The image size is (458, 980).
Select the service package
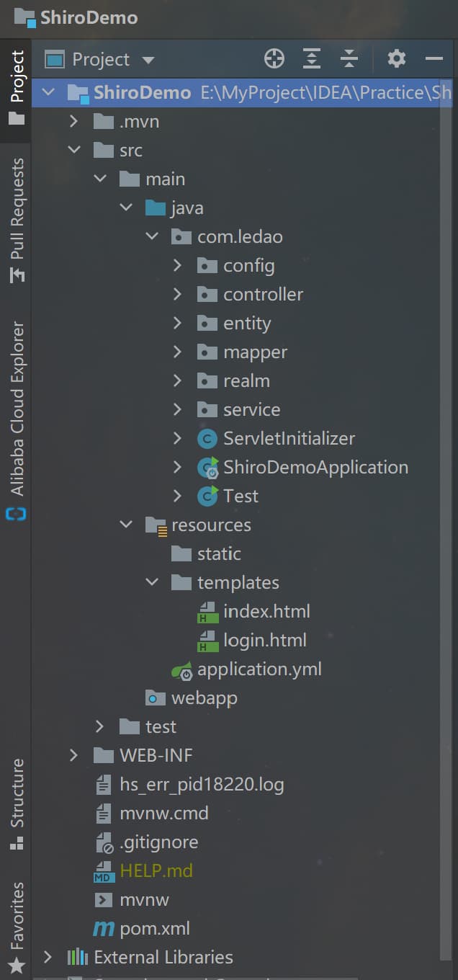235,409
